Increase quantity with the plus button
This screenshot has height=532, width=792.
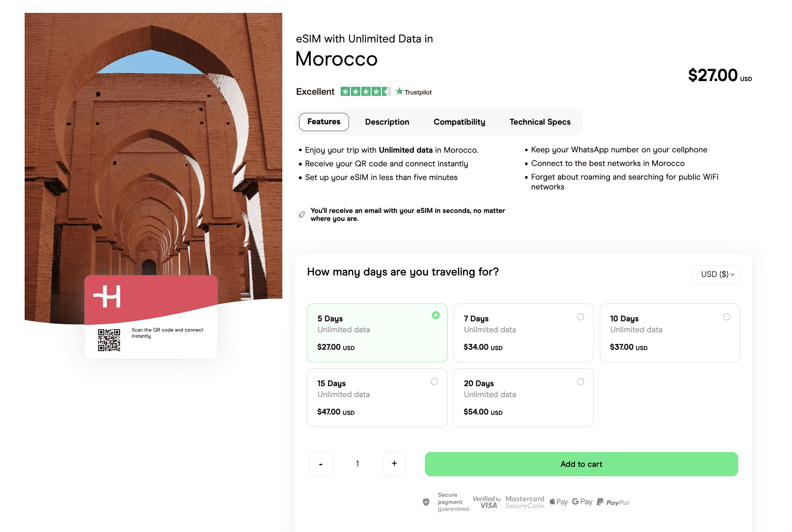[x=394, y=464]
